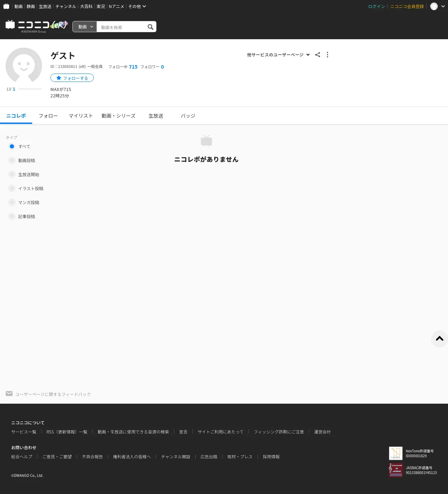448x494 pixels.
Task: Click the search magnifier icon
Action: coord(150,27)
